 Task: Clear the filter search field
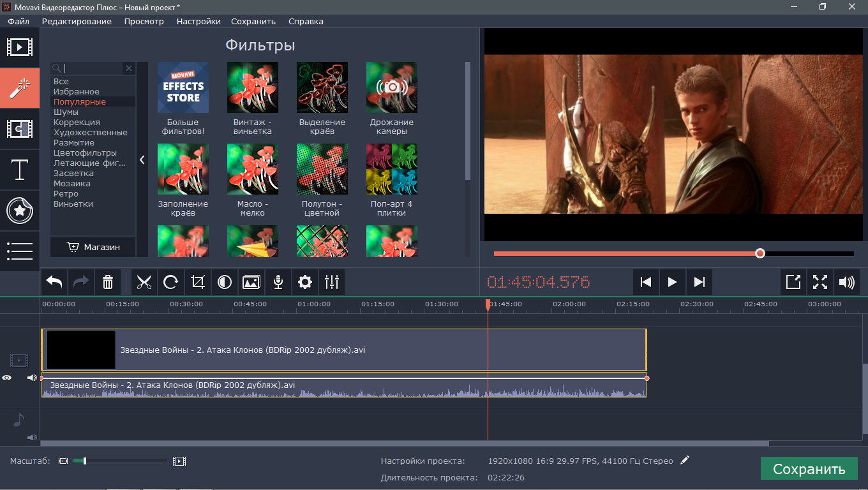tap(129, 68)
